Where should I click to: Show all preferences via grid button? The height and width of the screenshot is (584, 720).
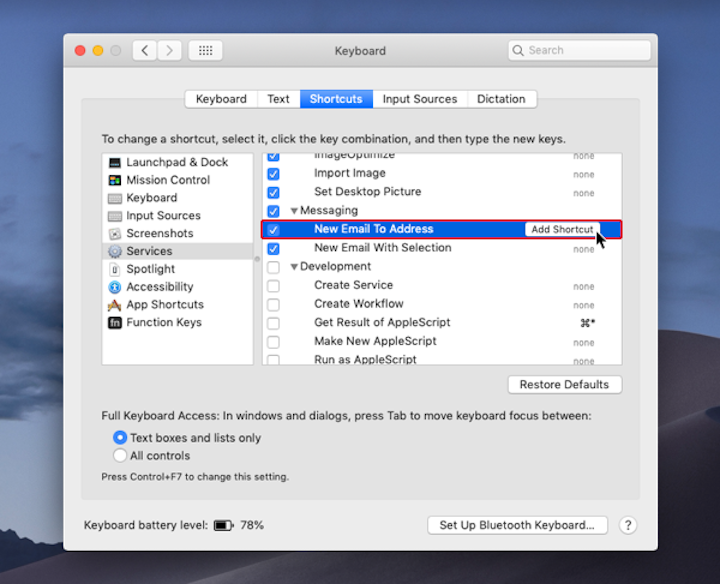[x=205, y=51]
